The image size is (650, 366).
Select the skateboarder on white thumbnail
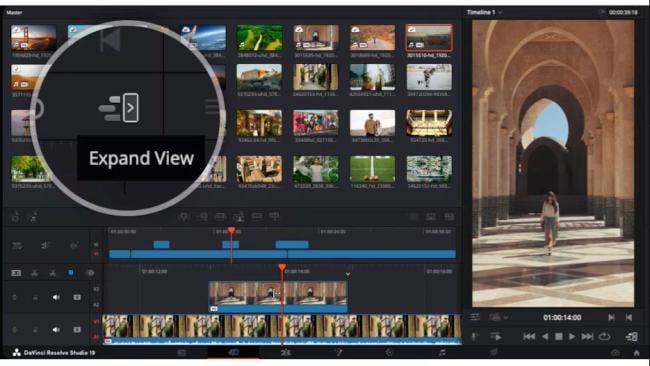pyautogui.click(x=429, y=77)
